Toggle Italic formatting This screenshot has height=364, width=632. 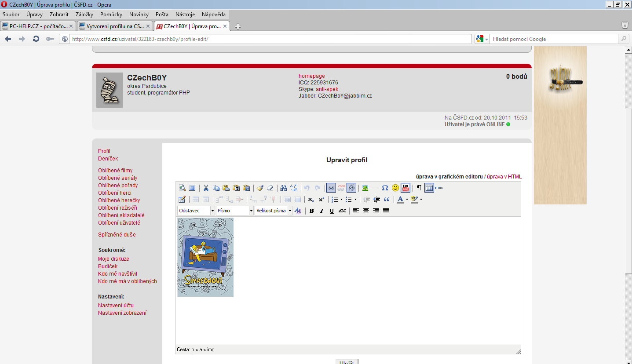321,211
